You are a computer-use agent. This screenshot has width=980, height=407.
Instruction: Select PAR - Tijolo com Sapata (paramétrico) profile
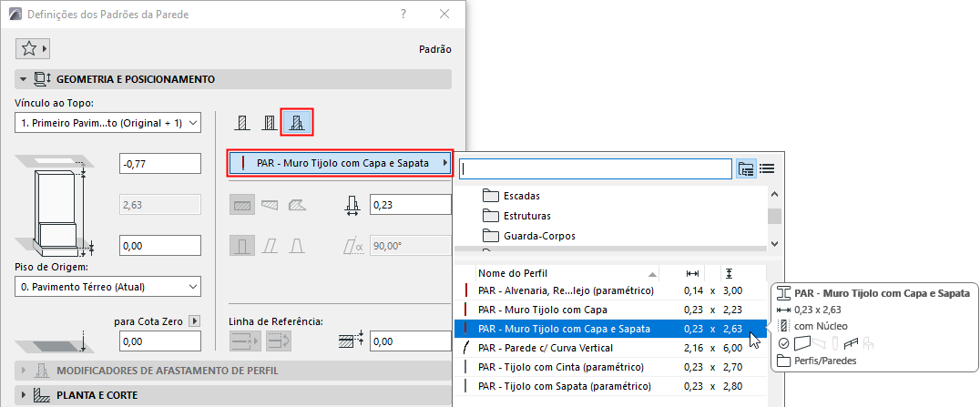(x=610, y=386)
